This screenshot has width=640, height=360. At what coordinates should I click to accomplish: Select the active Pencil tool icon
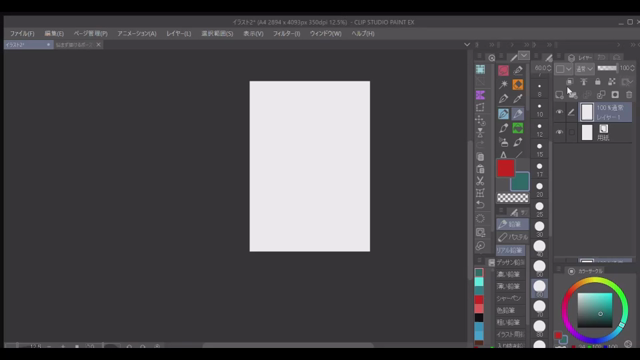coord(518,113)
